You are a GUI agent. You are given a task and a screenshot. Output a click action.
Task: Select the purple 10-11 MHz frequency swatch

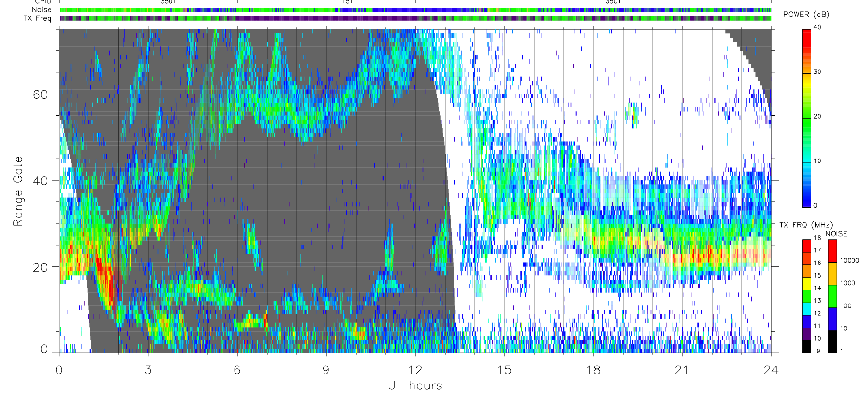pos(807,334)
